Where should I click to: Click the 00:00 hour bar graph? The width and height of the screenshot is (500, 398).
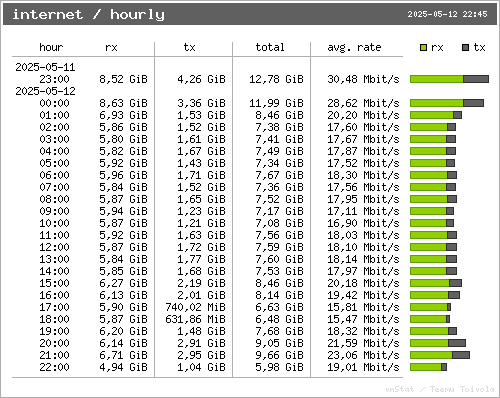click(x=447, y=103)
